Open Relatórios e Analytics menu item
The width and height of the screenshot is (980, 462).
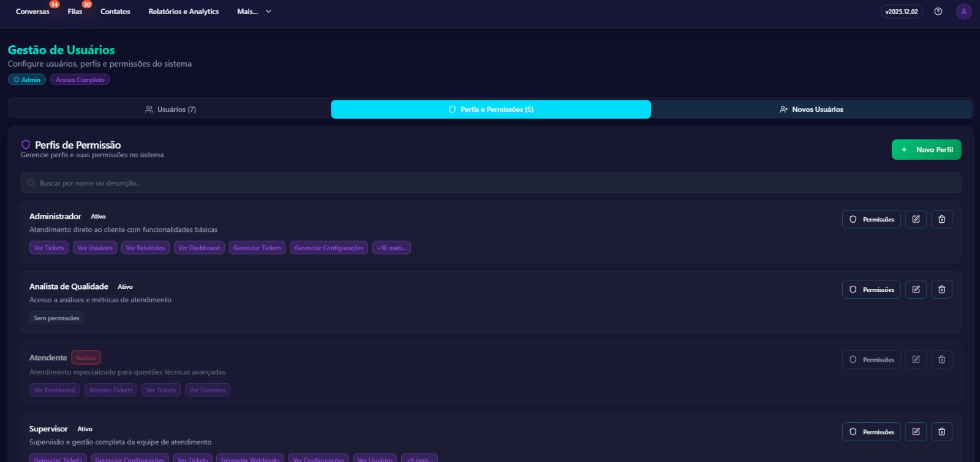183,12
